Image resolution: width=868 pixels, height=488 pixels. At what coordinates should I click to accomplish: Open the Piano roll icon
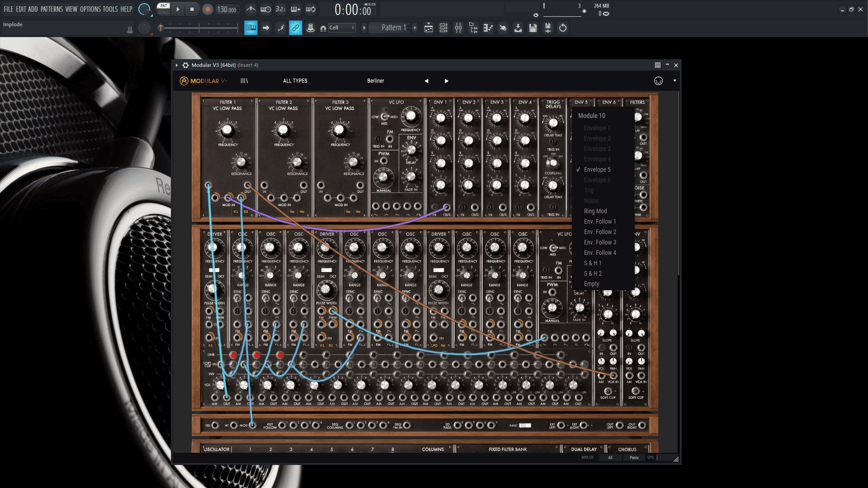488,28
